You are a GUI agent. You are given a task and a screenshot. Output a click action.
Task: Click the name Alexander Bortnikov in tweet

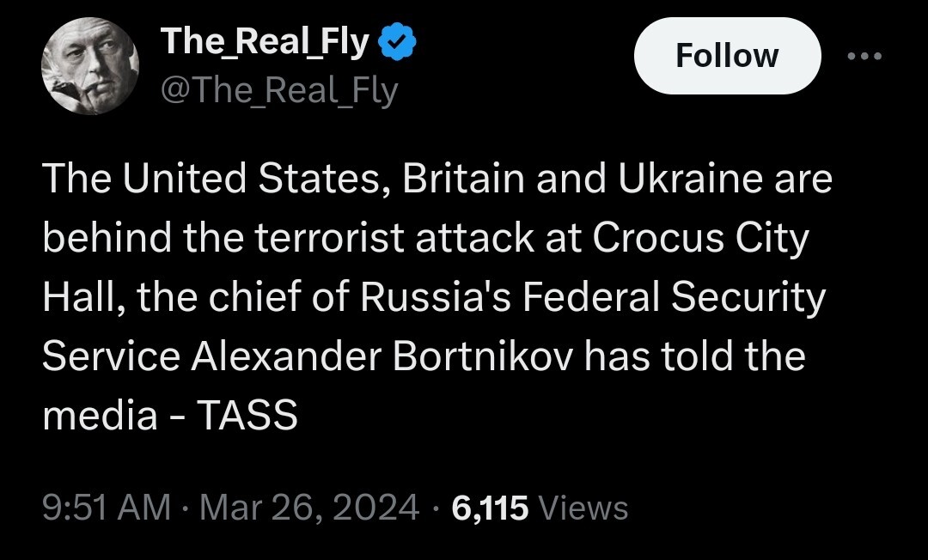click(384, 356)
